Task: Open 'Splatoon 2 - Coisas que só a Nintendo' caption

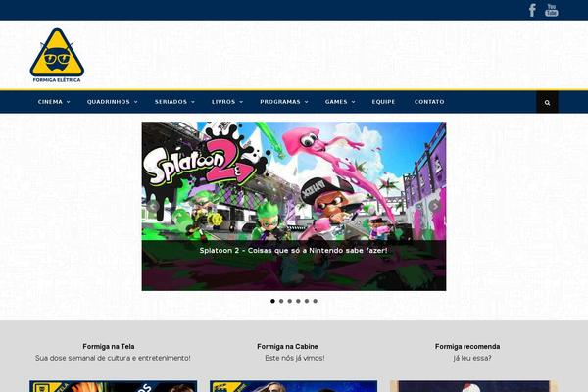Action: click(x=293, y=250)
